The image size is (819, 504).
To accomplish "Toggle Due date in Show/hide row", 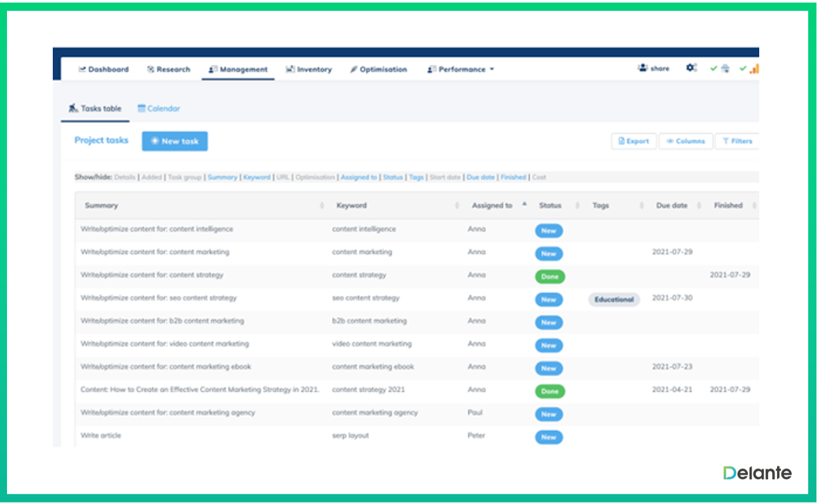I will (481, 177).
